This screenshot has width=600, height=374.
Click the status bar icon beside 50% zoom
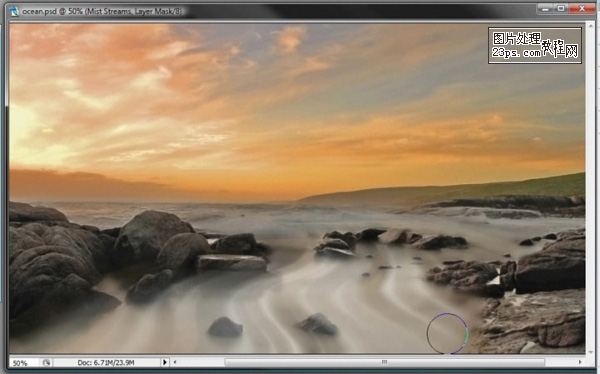[46, 362]
